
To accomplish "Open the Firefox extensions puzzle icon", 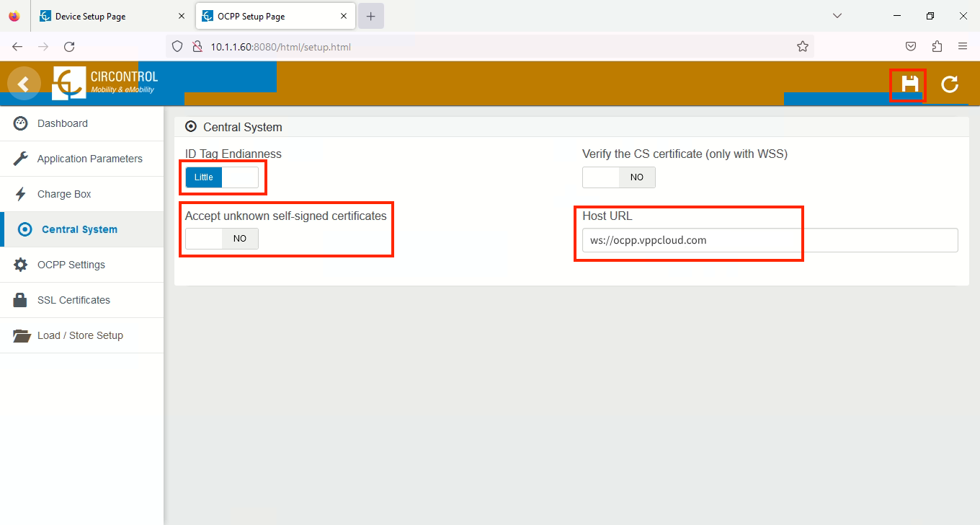I will [937, 46].
